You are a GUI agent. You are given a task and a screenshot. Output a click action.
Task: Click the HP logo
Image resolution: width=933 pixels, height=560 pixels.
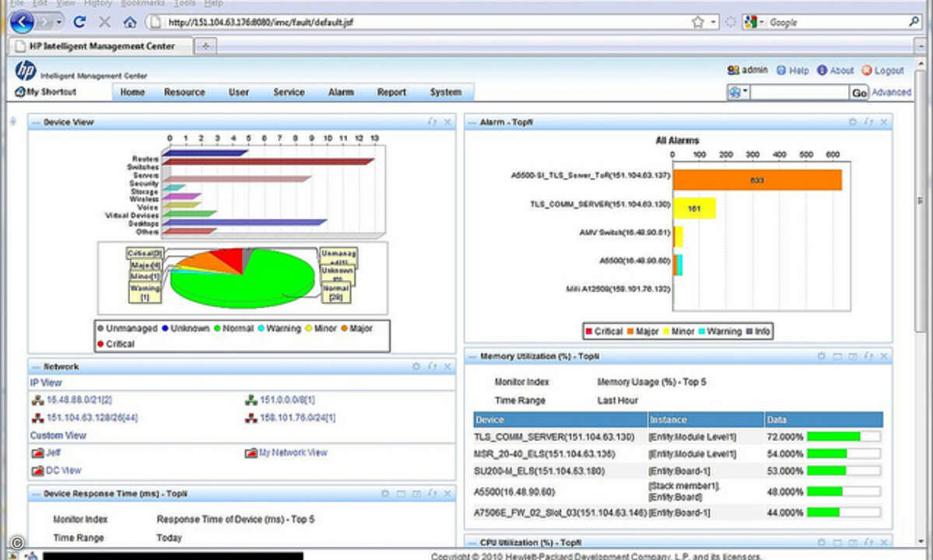tap(26, 70)
